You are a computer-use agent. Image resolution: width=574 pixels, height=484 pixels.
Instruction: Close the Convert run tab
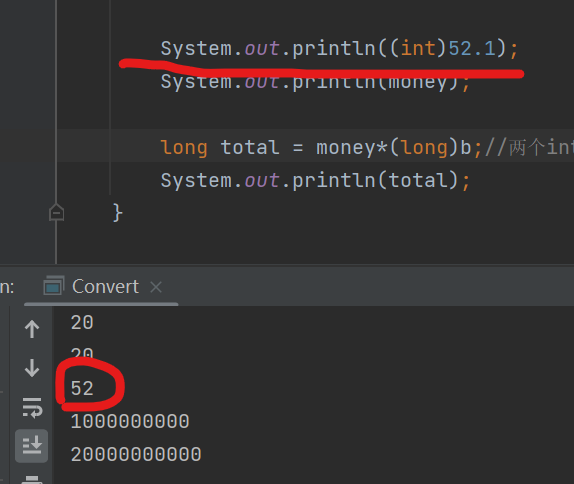point(156,287)
